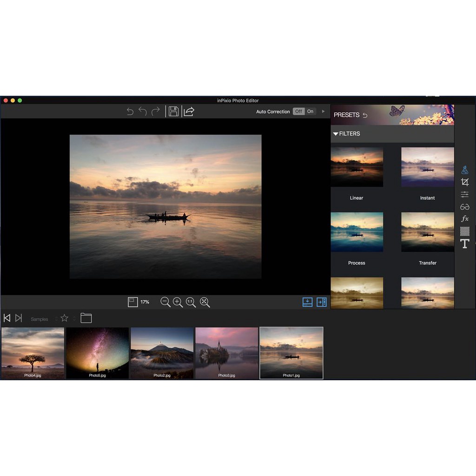The image size is (476, 476).
Task: Apply the Linear filter preset
Action: click(357, 167)
